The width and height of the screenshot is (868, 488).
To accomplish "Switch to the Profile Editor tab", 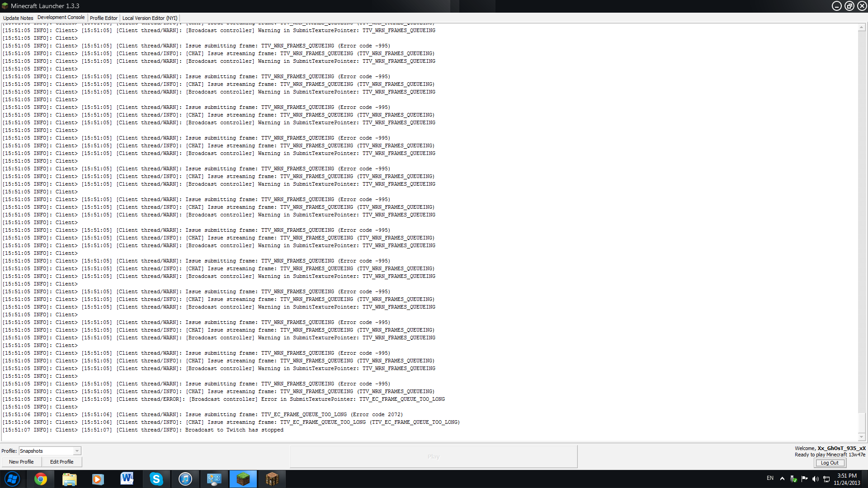I will (x=104, y=18).
